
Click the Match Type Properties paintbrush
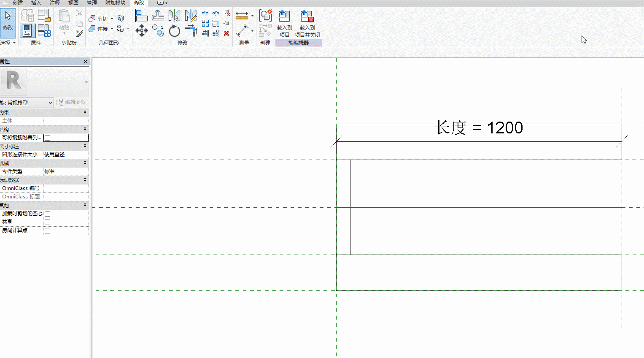(79, 33)
